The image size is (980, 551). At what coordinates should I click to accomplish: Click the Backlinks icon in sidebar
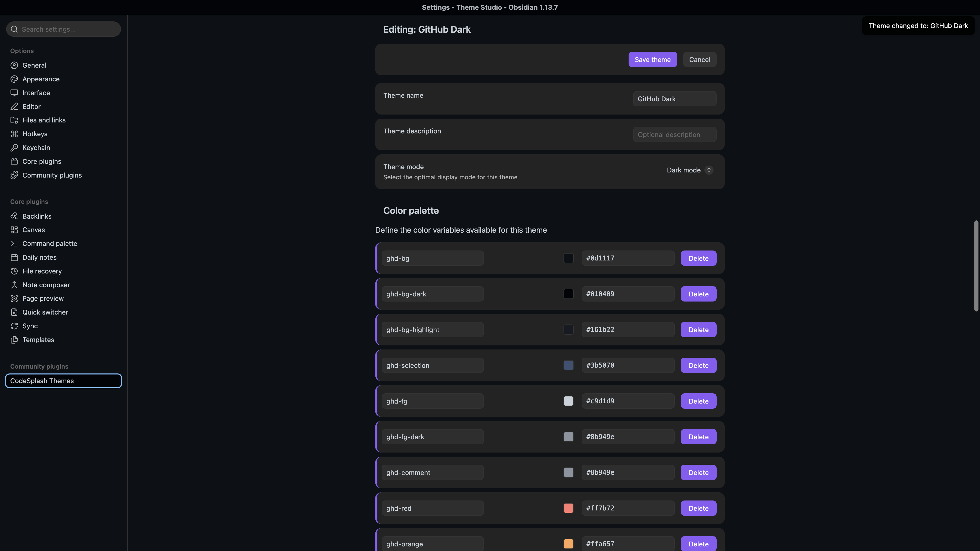pos(14,216)
